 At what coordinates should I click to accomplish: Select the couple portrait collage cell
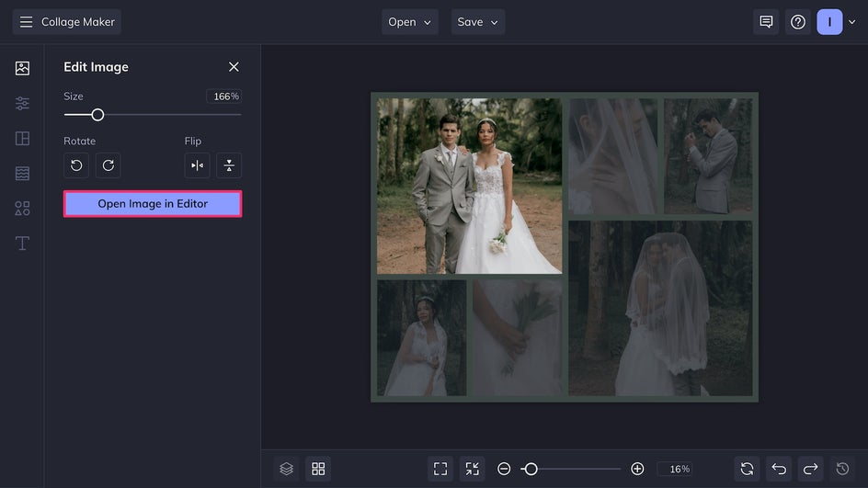pos(470,186)
